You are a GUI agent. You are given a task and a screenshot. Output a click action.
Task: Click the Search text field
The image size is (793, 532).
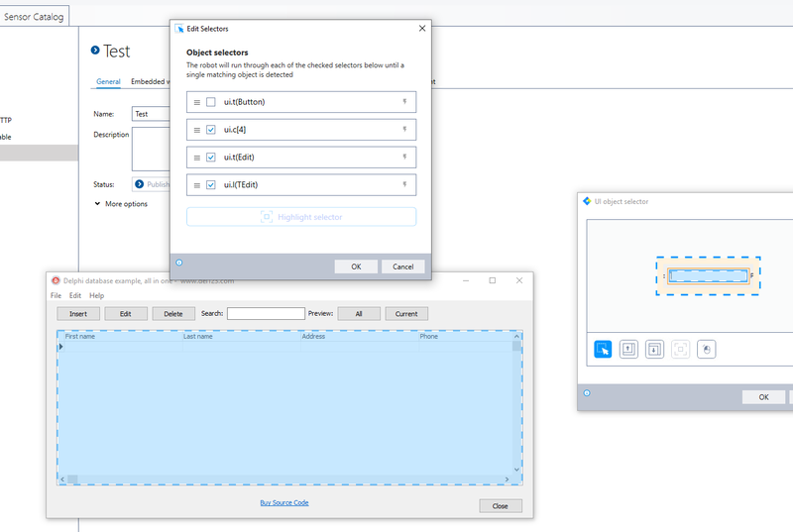[x=266, y=313]
